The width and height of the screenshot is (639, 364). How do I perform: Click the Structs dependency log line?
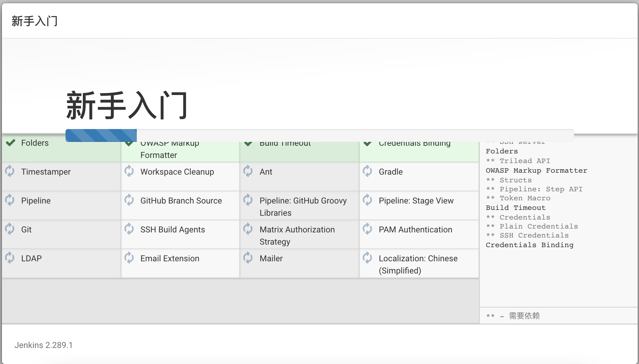click(509, 180)
